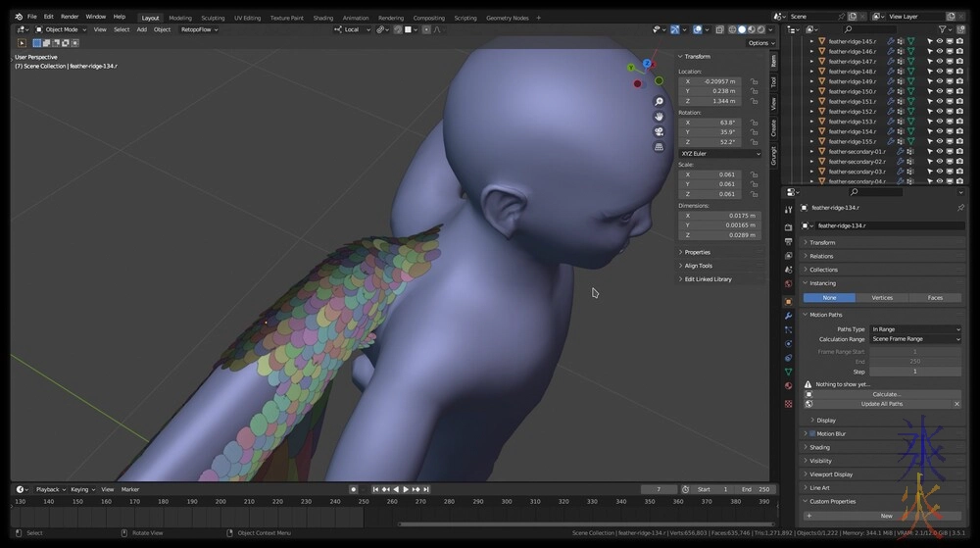
Task: Click the zoom magnifier icon in viewport
Action: coord(660,101)
